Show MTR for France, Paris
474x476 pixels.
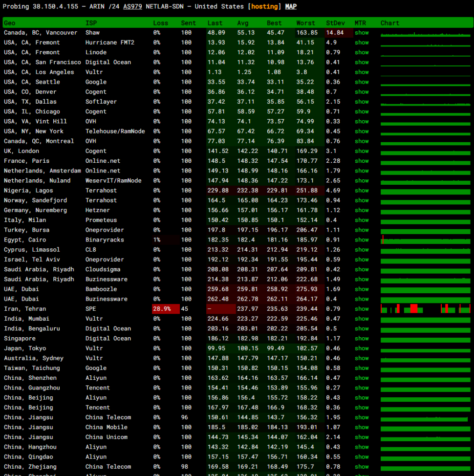click(x=362, y=161)
